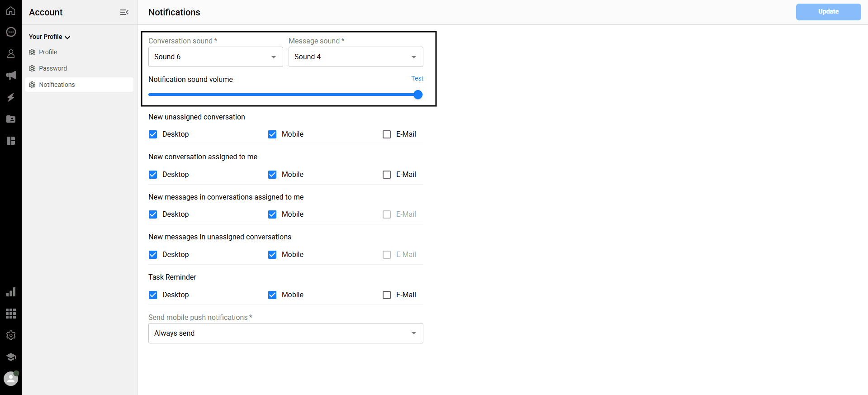Open the contact card folder icon
Screen dimensions: 868x395
[11, 119]
